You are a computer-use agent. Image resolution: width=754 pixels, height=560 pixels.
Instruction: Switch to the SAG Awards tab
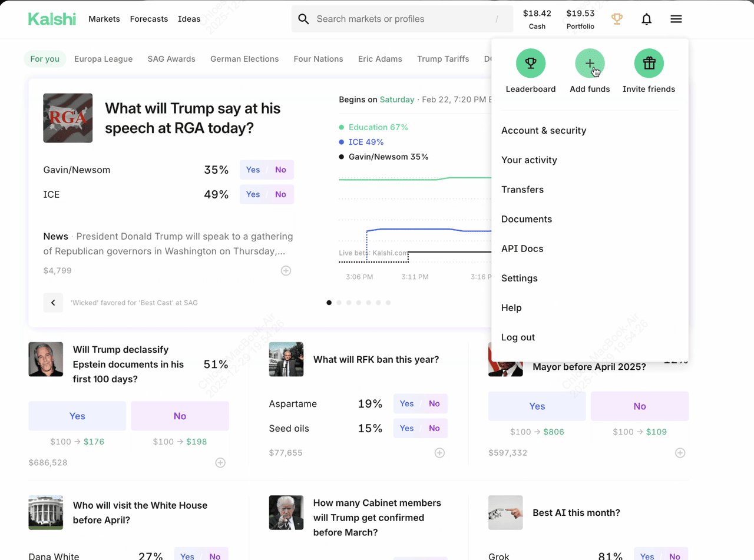[171, 59]
